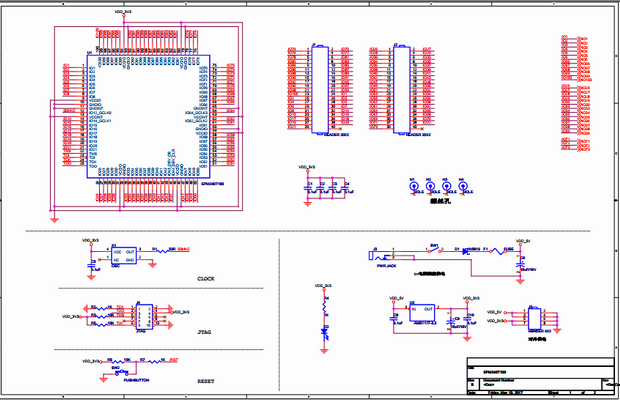The image size is (620, 400).
Task: Select capacitor C5 beside the oscillator
Action: pyautogui.click(x=92, y=265)
